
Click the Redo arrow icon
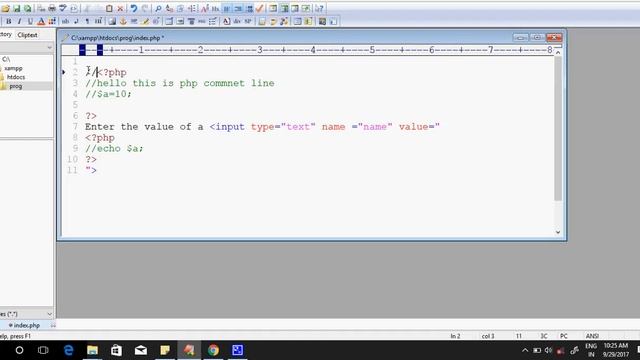(x=144, y=8)
